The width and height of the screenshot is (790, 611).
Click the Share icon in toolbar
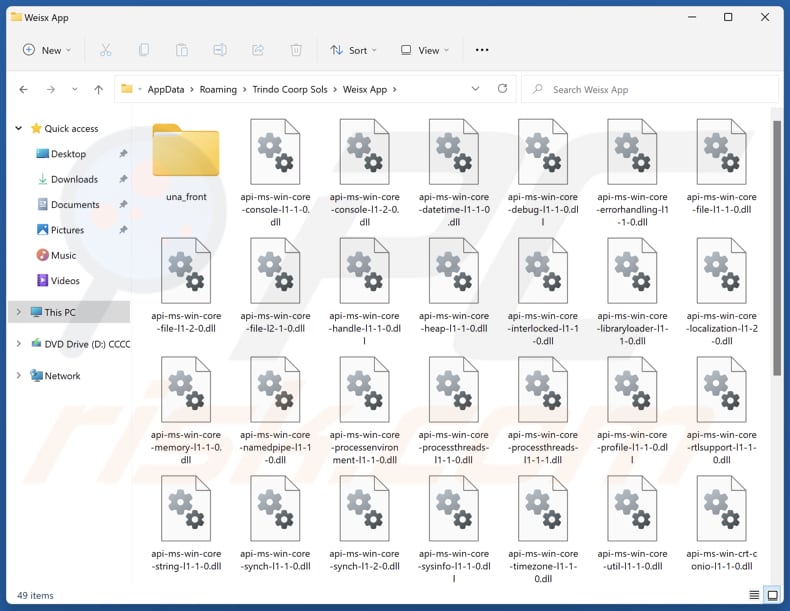coord(258,50)
